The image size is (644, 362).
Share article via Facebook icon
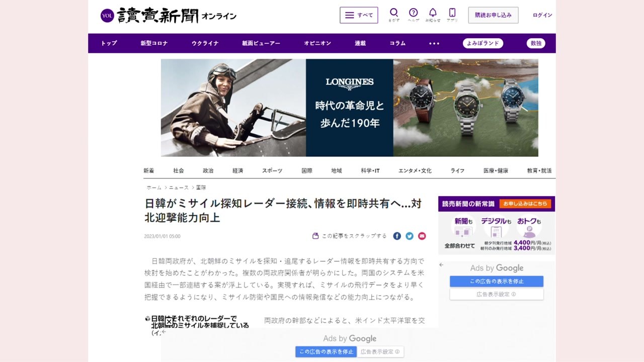(397, 236)
